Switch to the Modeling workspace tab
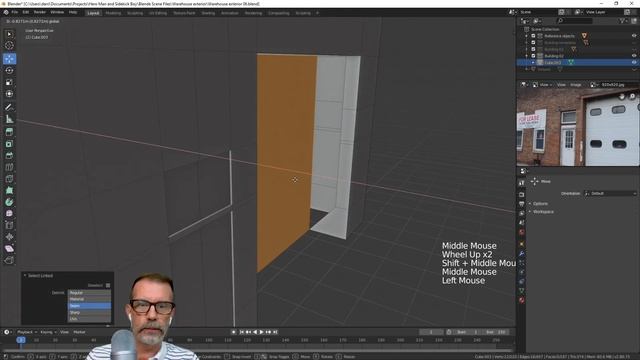 [113, 13]
